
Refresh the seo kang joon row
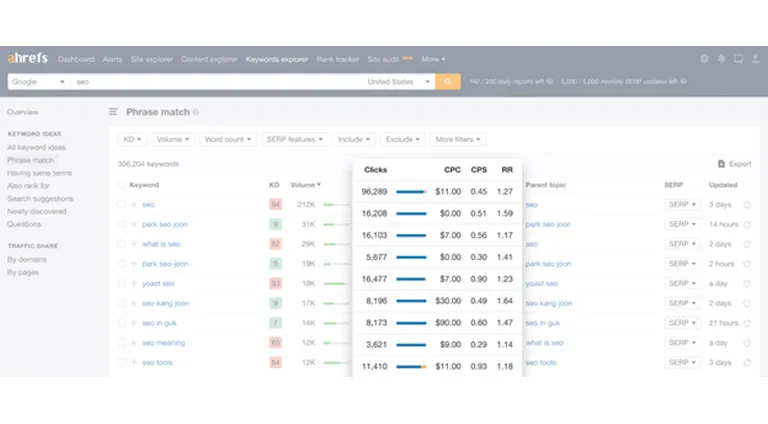click(x=747, y=304)
